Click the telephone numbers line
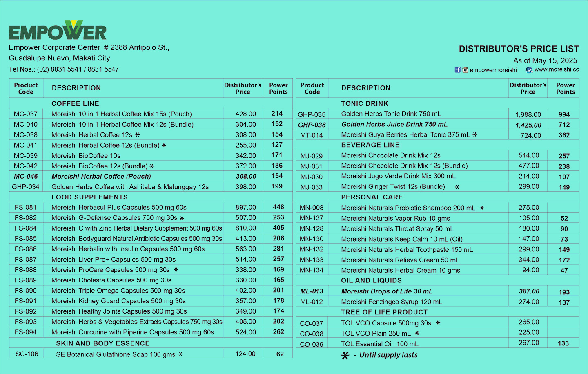 click(64, 69)
